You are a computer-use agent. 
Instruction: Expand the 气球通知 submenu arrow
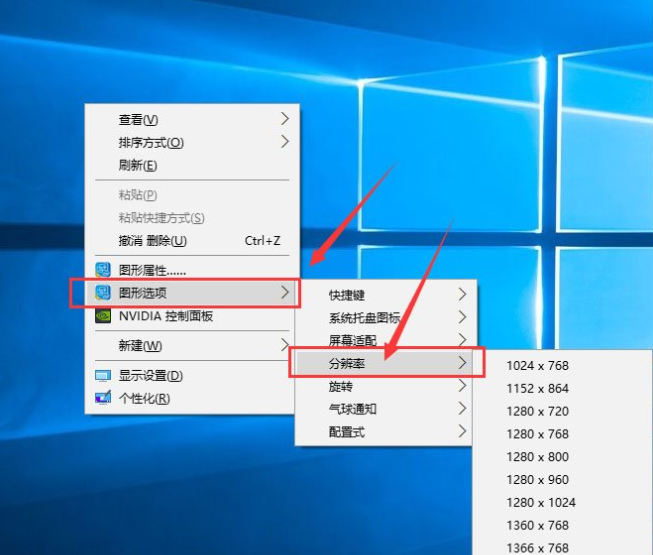462,408
